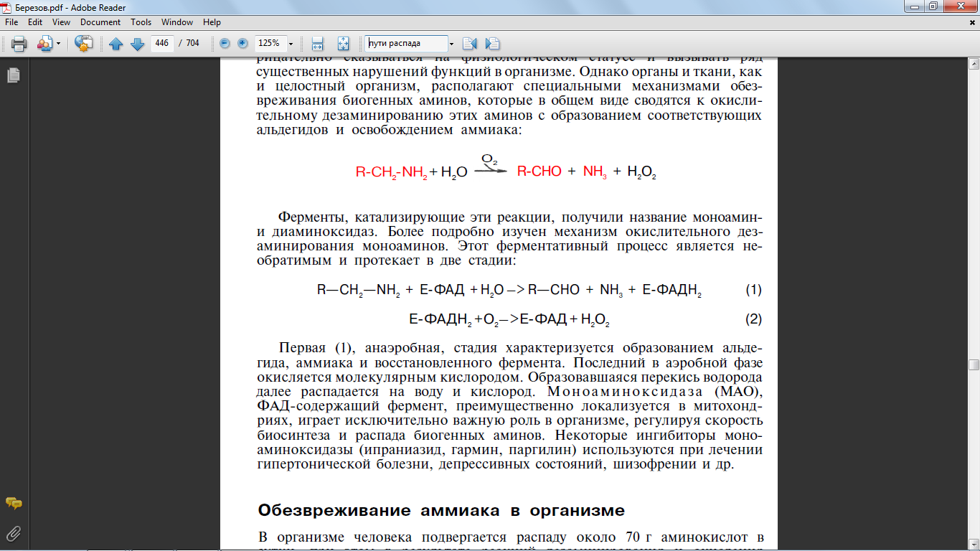Go to previous page with up arrow
Viewport: 980px width, 551px height.
pyautogui.click(x=116, y=44)
